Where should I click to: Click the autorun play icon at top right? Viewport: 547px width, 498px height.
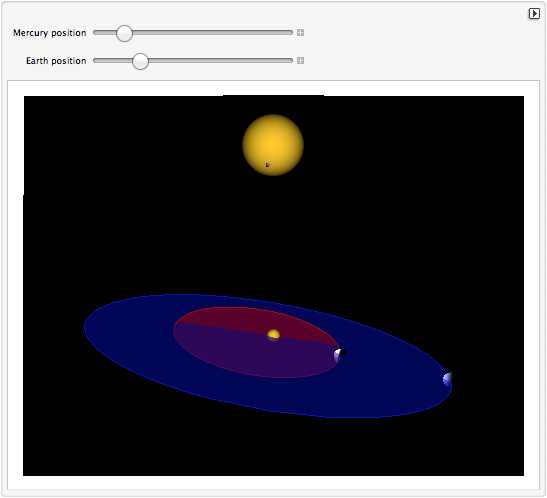tap(534, 14)
